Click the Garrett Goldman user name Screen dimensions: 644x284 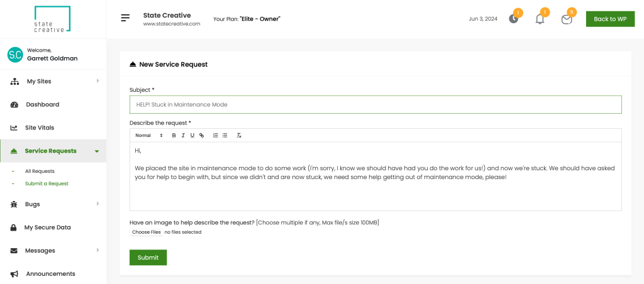point(52,58)
